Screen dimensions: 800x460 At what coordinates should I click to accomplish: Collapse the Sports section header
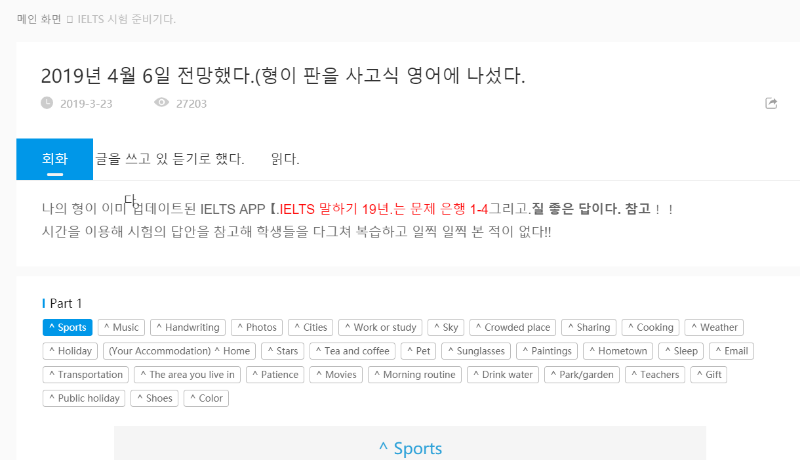click(x=410, y=448)
